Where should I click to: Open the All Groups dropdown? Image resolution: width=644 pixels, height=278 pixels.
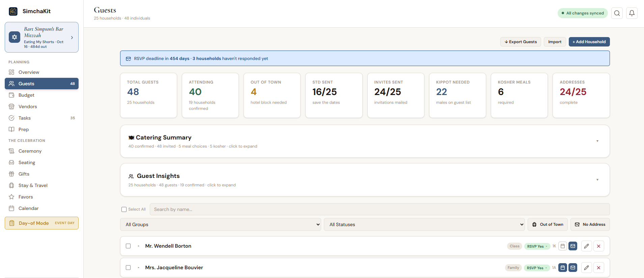[x=221, y=224]
